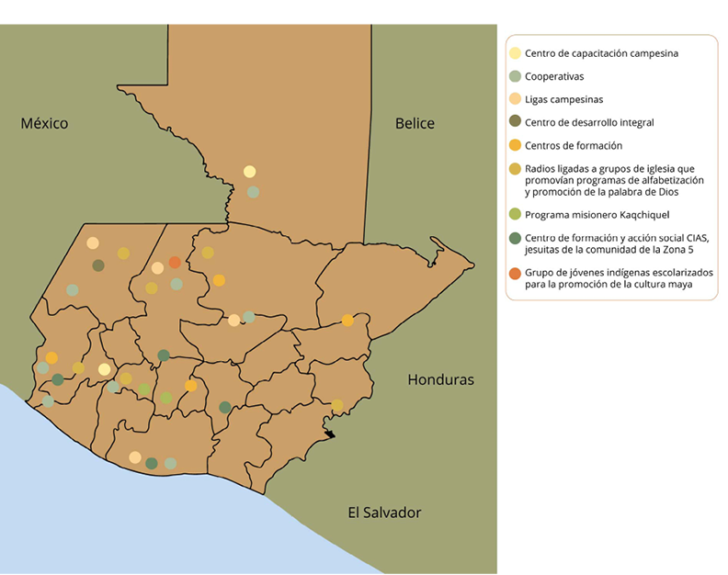
Task: Click the gray-green marker below the northernmost marker
Action: tap(253, 192)
